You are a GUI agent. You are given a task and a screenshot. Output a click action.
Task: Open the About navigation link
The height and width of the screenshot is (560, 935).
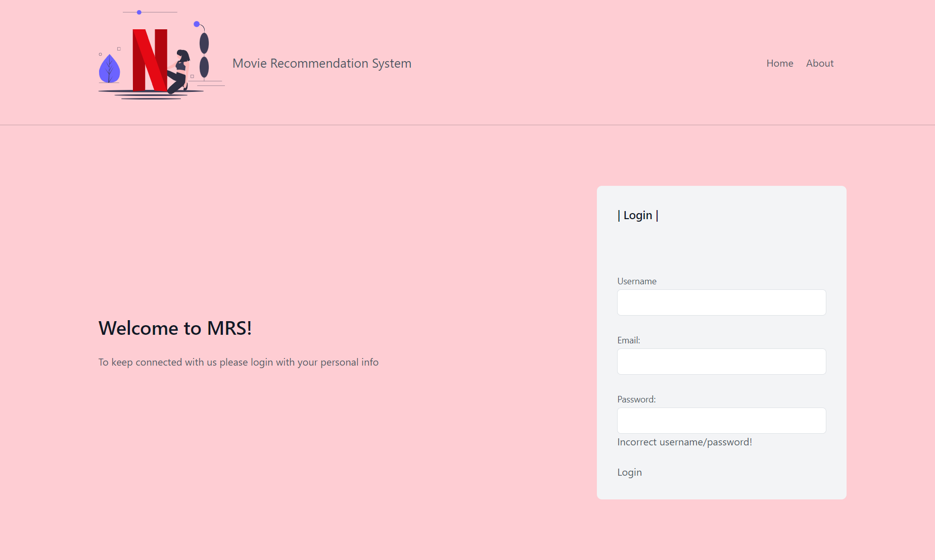(x=820, y=63)
